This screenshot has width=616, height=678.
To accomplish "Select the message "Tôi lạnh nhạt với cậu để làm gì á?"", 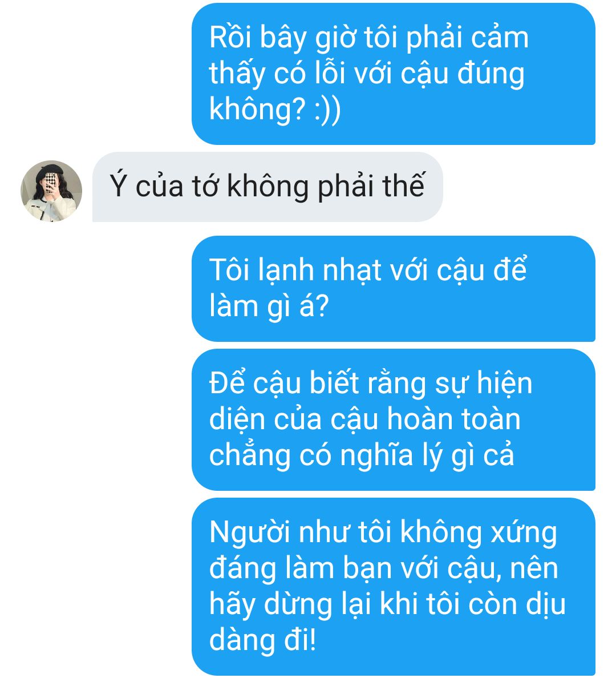I will pos(394,288).
